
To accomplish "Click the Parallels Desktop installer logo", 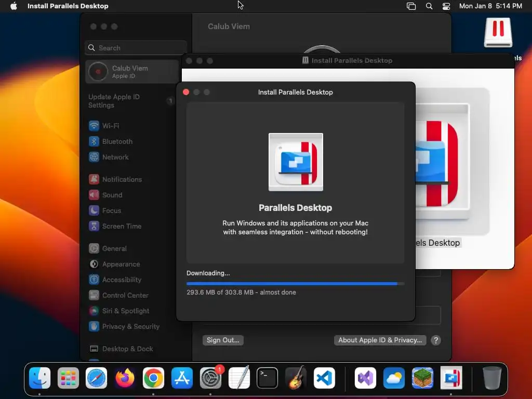I will click(x=296, y=162).
